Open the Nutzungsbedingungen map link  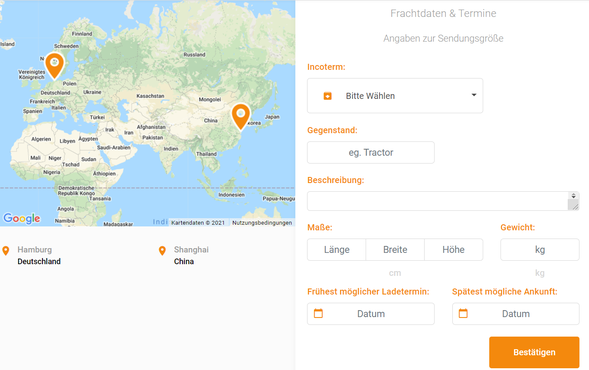[262, 223]
